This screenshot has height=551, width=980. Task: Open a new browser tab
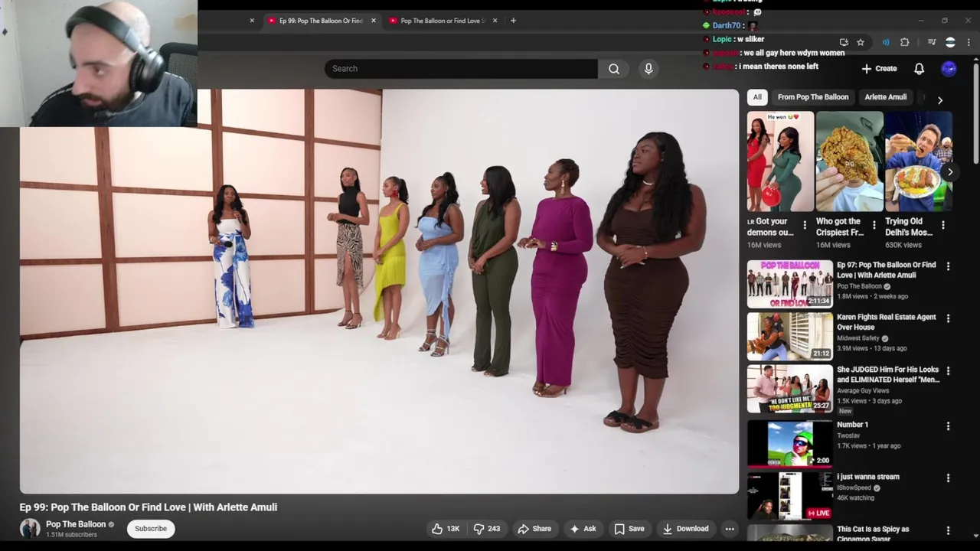pos(513,21)
